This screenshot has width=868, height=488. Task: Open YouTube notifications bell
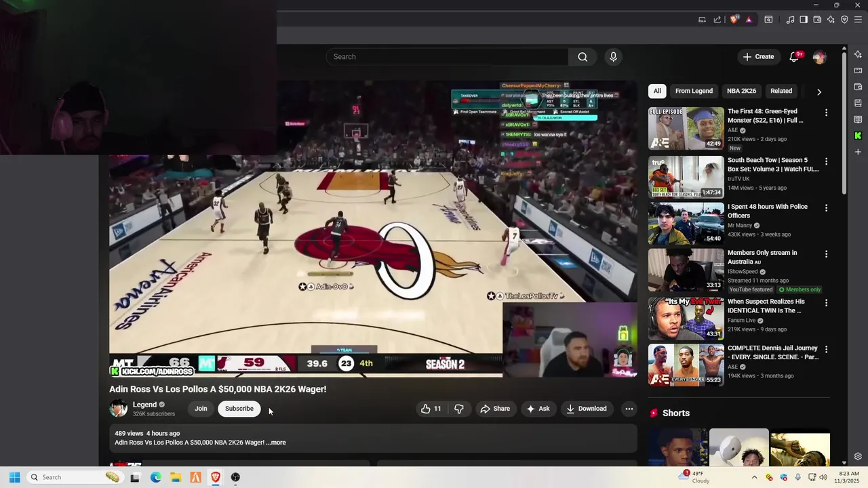pyautogui.click(x=794, y=57)
